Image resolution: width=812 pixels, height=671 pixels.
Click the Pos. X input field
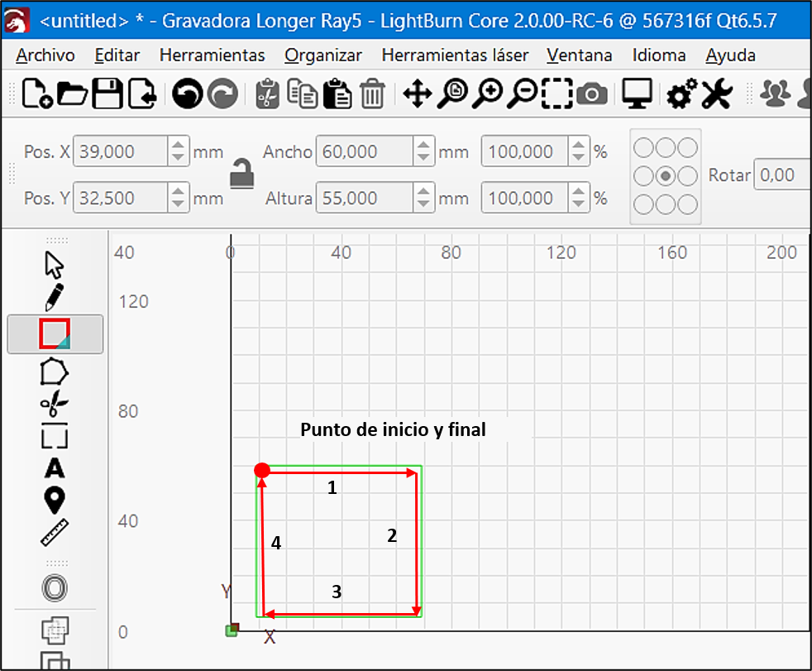click(120, 151)
